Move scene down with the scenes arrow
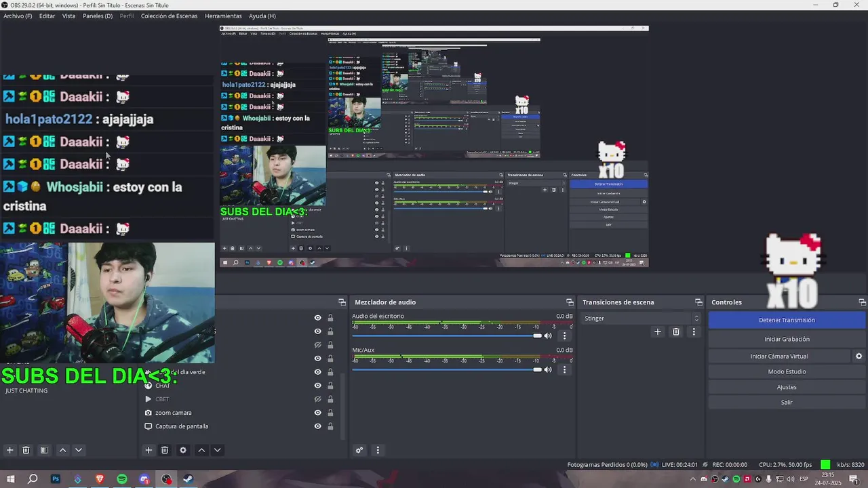Screen dimensions: 868x488 tap(79, 450)
